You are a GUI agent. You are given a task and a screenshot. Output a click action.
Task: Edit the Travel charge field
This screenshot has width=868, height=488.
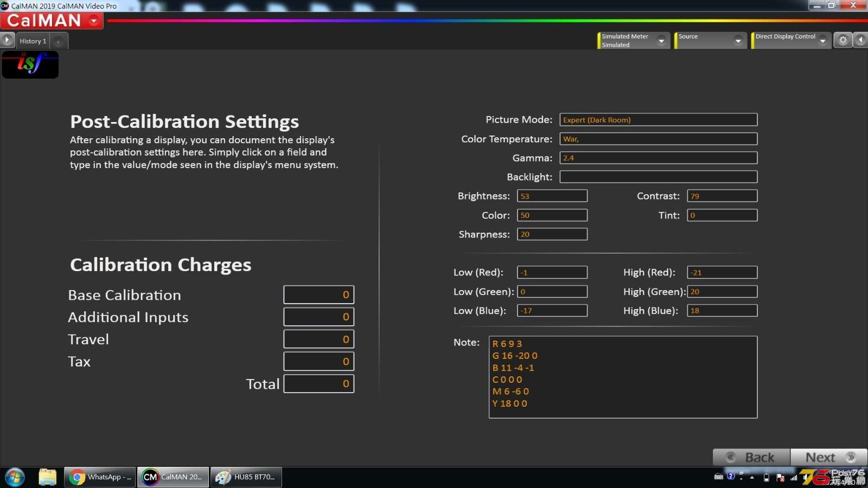pos(319,339)
